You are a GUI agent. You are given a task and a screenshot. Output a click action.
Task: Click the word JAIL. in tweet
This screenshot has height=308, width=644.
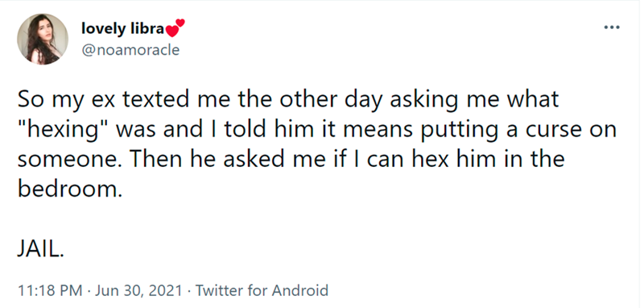[x=41, y=250]
